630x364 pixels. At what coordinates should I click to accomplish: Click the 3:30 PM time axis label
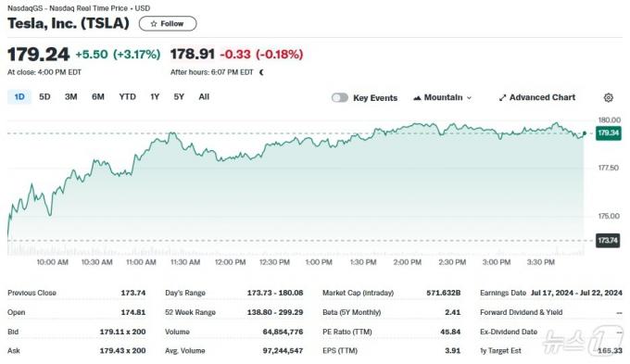540,262
